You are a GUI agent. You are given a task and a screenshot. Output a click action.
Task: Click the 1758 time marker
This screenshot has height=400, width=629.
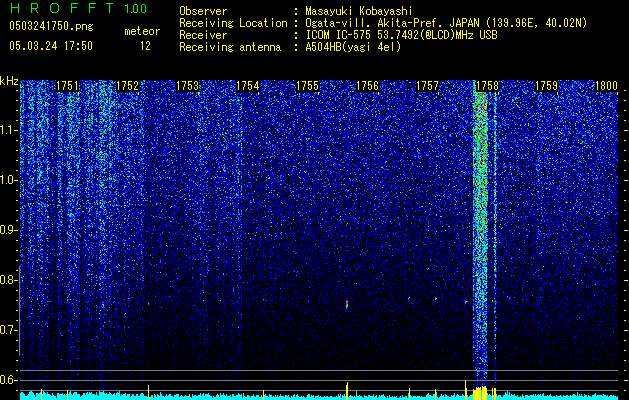(x=487, y=86)
